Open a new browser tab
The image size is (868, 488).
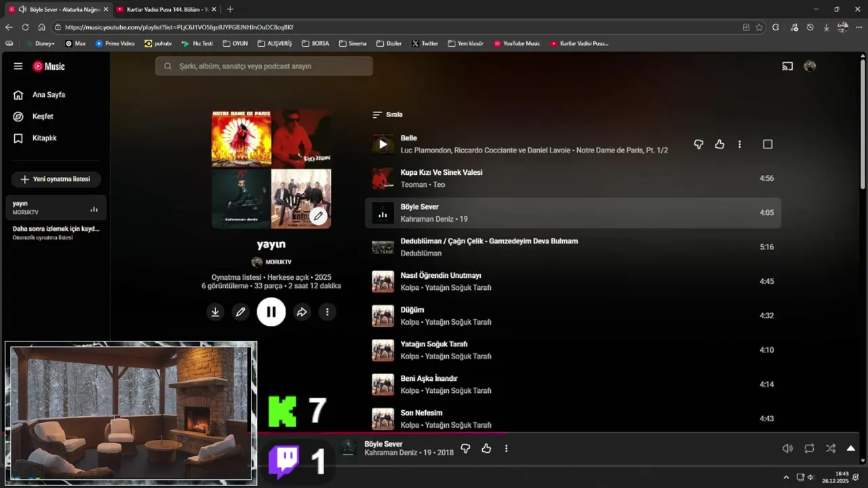pos(230,9)
